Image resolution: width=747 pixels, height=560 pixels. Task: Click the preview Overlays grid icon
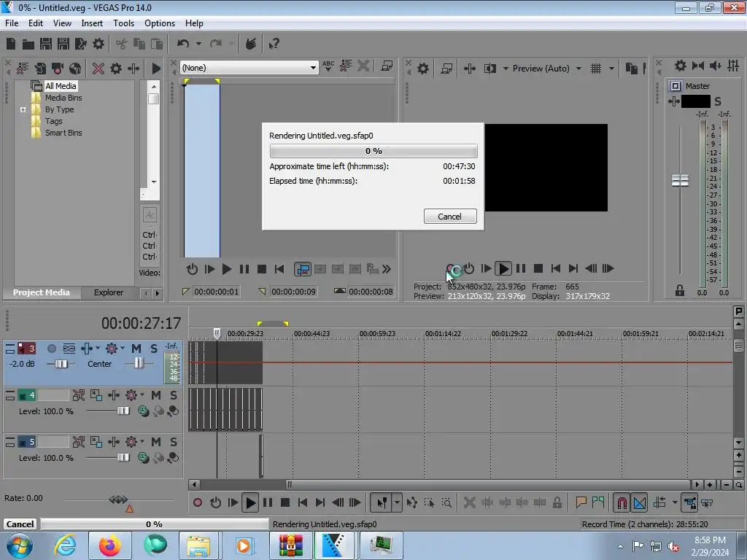tap(596, 69)
